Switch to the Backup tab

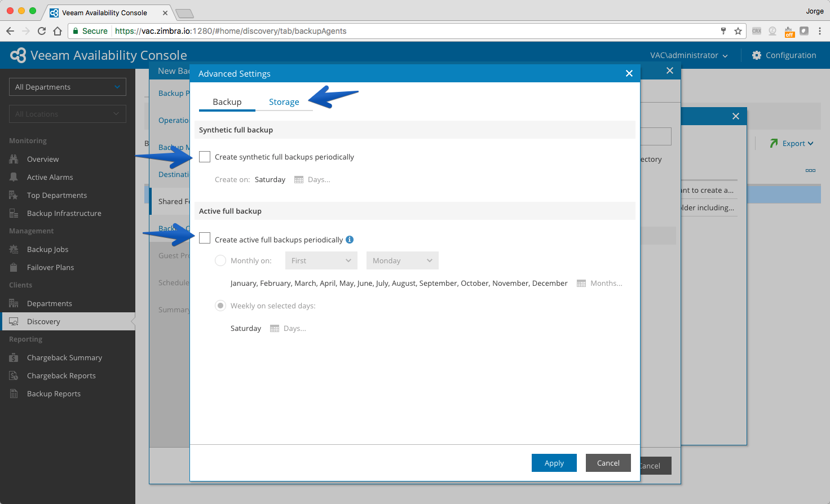click(227, 102)
